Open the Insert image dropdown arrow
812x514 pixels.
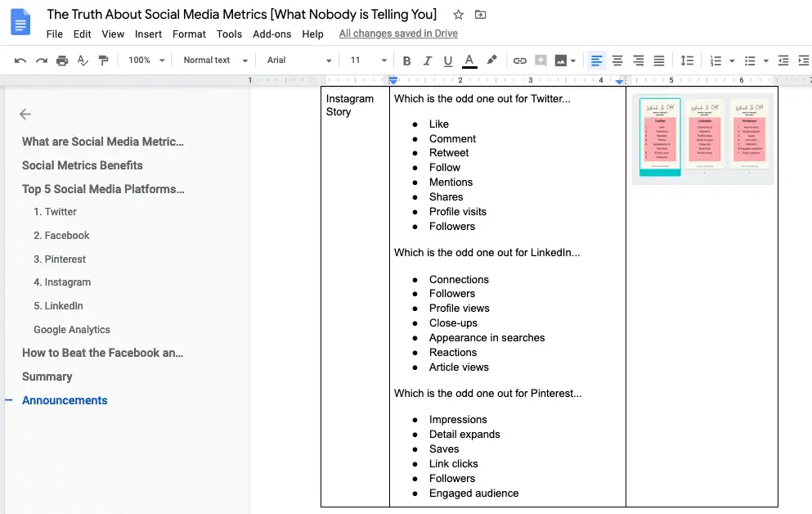[573, 61]
